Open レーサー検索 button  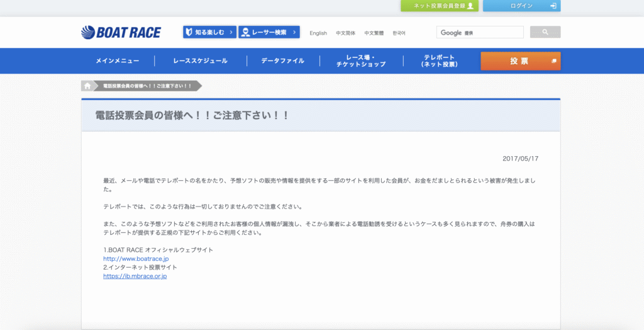pyautogui.click(x=269, y=32)
